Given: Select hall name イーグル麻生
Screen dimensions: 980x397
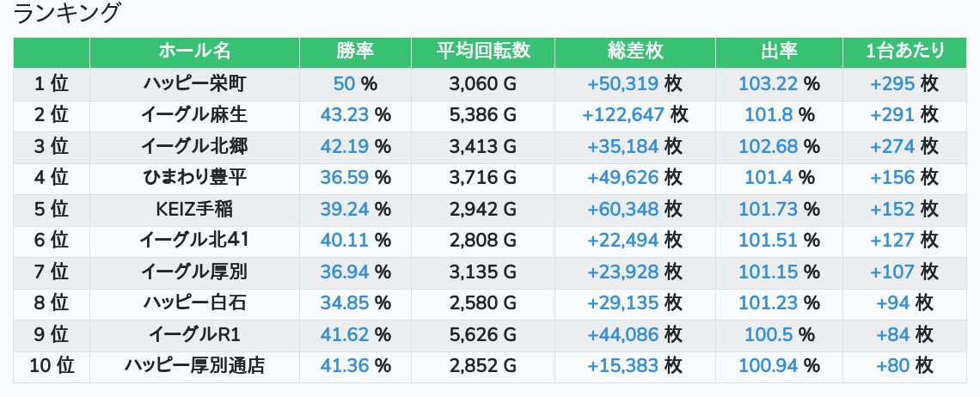Looking at the screenshot, I should (x=194, y=114).
